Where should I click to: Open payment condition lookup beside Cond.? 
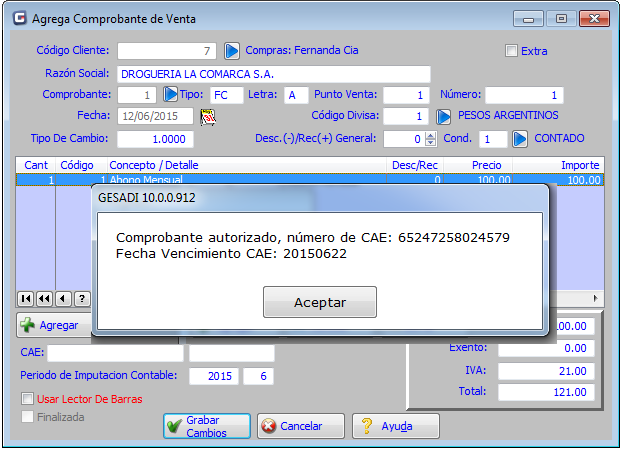[520, 139]
